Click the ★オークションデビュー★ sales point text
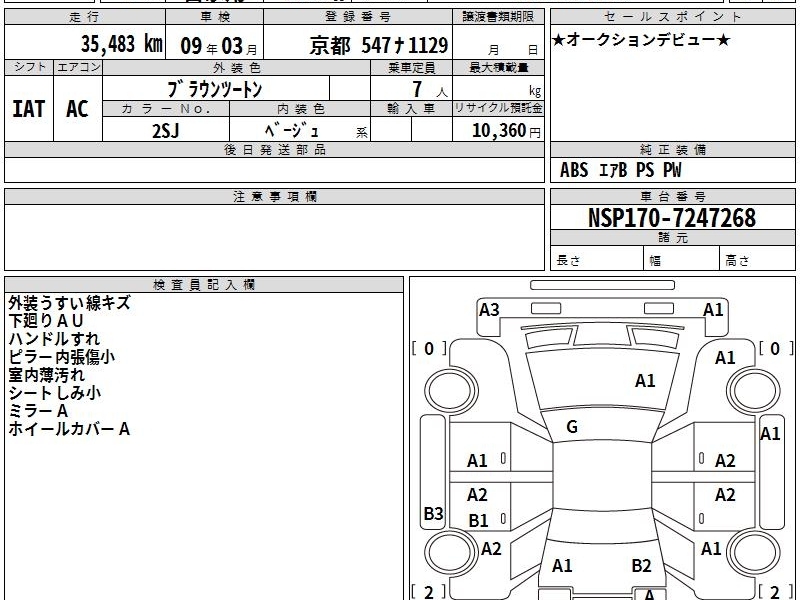This screenshot has height=600, width=800. 640,40
